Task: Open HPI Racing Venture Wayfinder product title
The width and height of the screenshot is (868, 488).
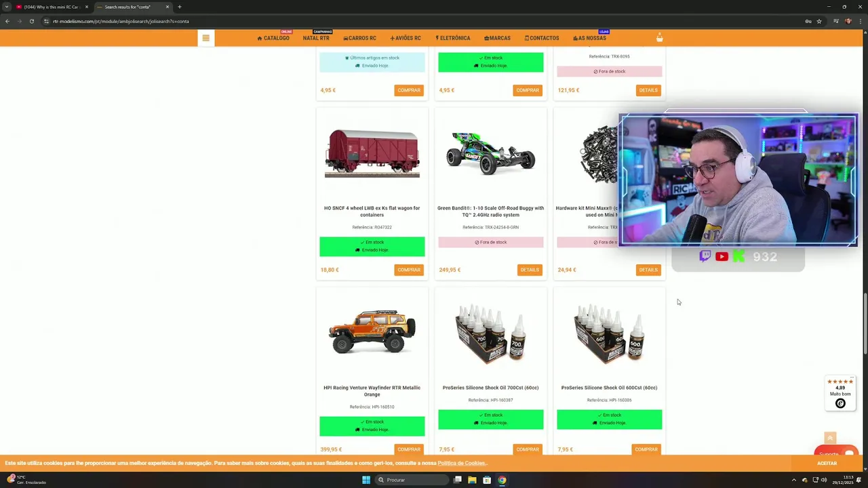Action: pyautogui.click(x=372, y=391)
